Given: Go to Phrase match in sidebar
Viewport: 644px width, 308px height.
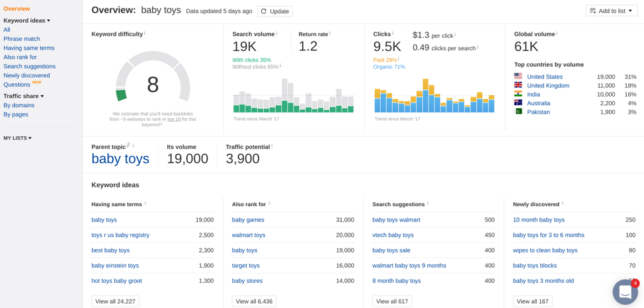Looking at the screenshot, I should [22, 39].
